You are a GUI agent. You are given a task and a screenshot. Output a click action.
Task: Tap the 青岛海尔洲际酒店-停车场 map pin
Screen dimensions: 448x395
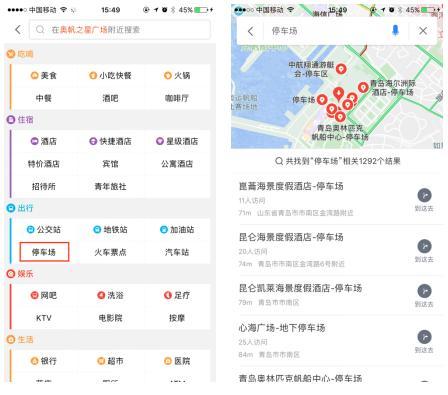[363, 88]
